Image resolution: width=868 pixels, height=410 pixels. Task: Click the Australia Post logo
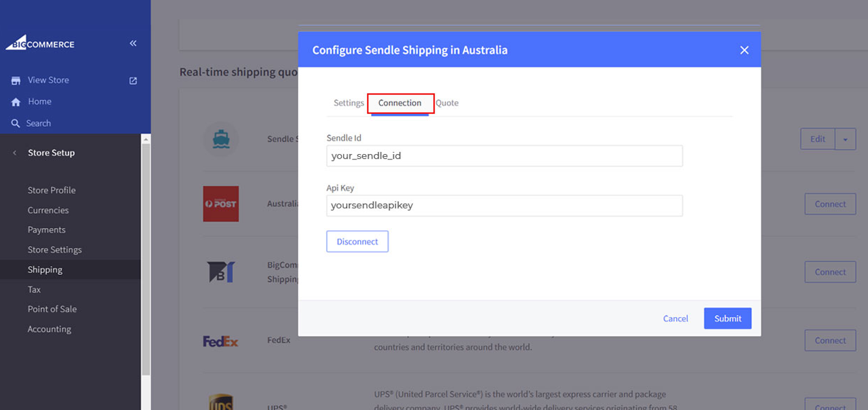click(x=221, y=204)
